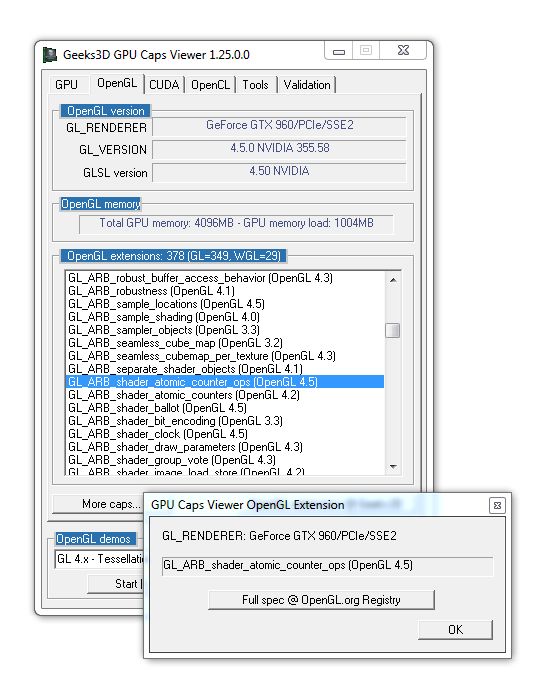Select GL_ARB_shader_bit_encoding extension

click(x=225, y=421)
